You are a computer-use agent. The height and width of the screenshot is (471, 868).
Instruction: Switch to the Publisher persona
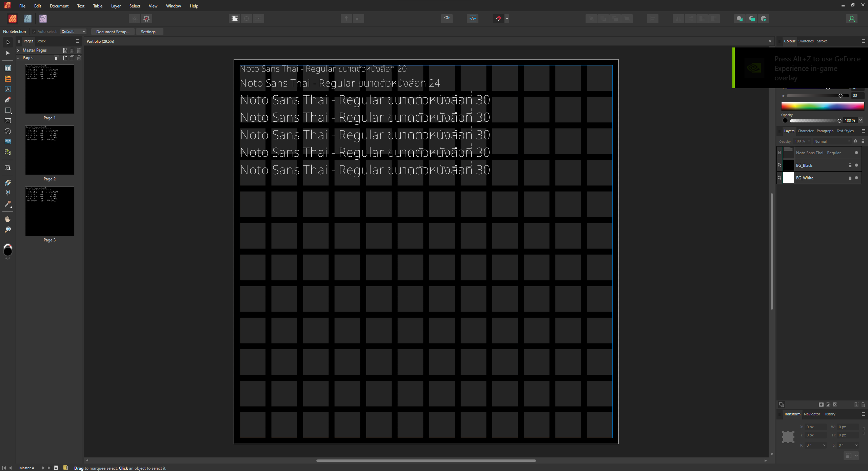tap(13, 19)
